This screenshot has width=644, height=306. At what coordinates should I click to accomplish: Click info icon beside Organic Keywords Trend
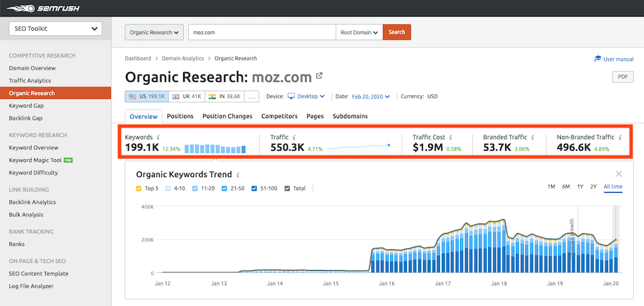(x=238, y=174)
